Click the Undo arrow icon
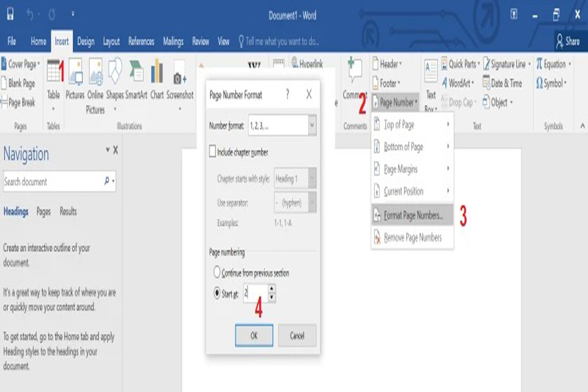The height and width of the screenshot is (392, 588). click(29, 15)
